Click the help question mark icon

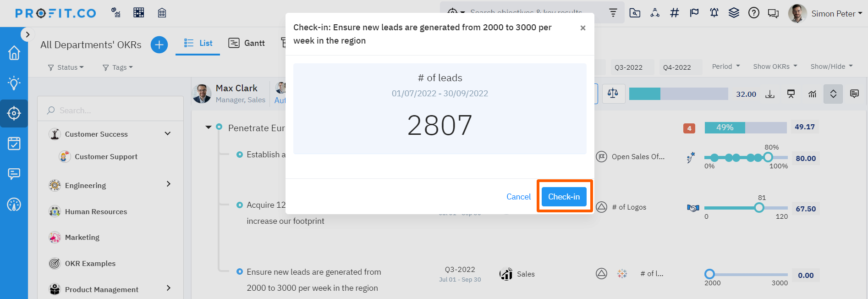(x=753, y=13)
